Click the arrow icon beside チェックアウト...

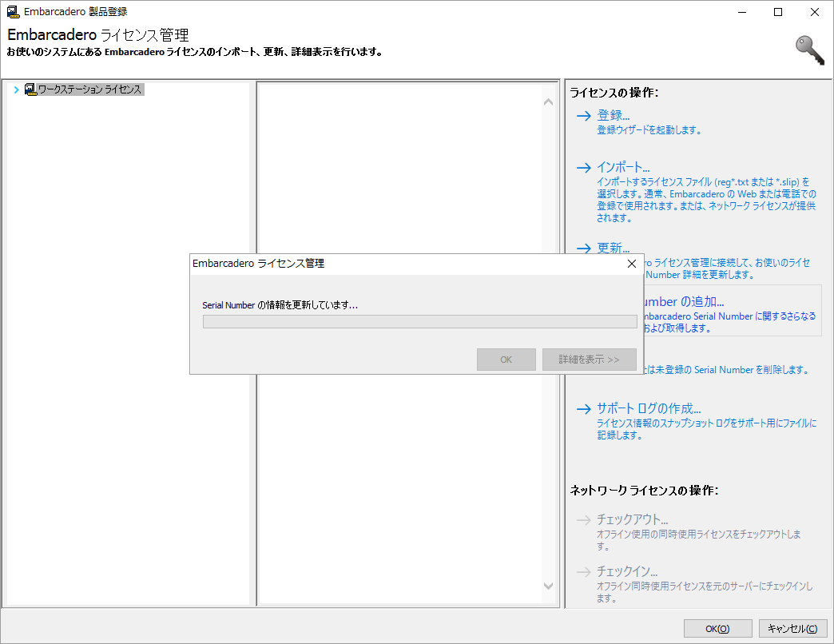click(584, 519)
